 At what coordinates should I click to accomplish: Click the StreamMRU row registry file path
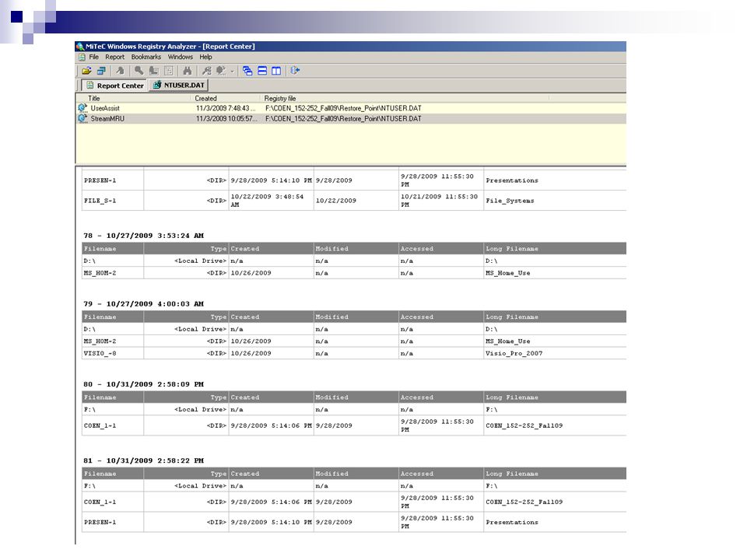pos(343,118)
